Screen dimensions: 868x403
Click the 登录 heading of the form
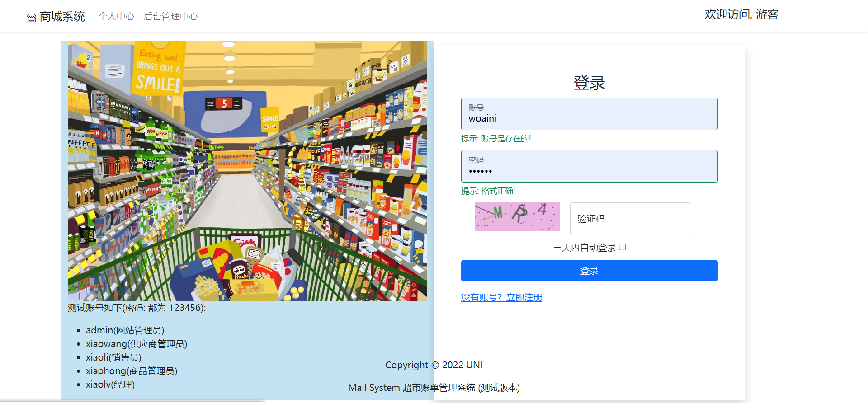pyautogui.click(x=590, y=83)
